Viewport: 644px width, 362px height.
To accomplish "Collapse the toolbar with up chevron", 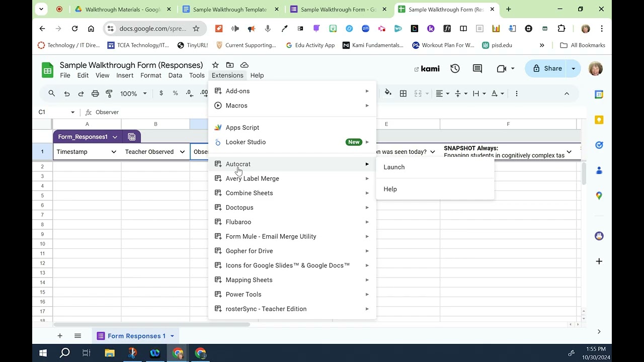I will 567,94.
